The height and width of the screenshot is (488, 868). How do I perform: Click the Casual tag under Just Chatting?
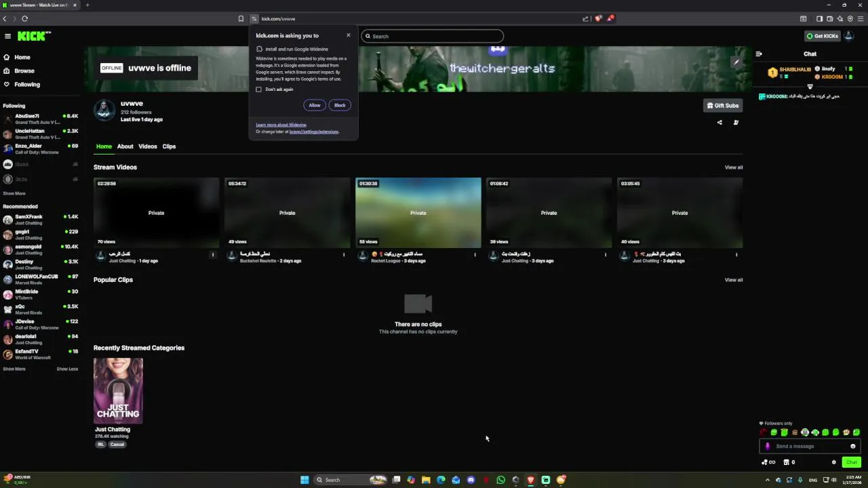coord(117,445)
